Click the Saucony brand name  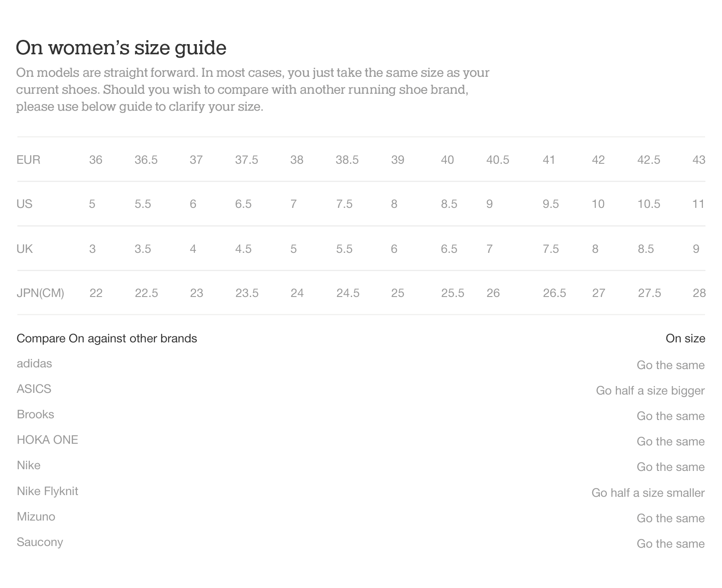pyautogui.click(x=40, y=543)
